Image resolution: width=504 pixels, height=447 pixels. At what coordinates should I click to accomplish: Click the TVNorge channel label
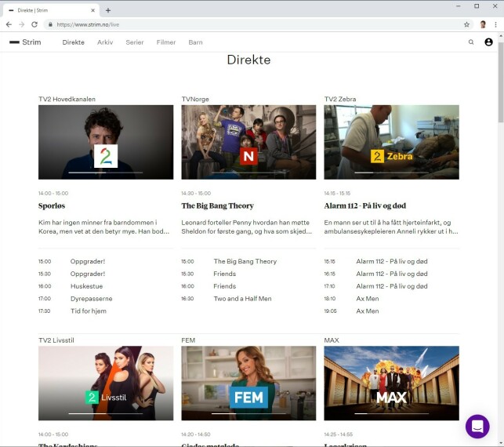[x=195, y=99]
